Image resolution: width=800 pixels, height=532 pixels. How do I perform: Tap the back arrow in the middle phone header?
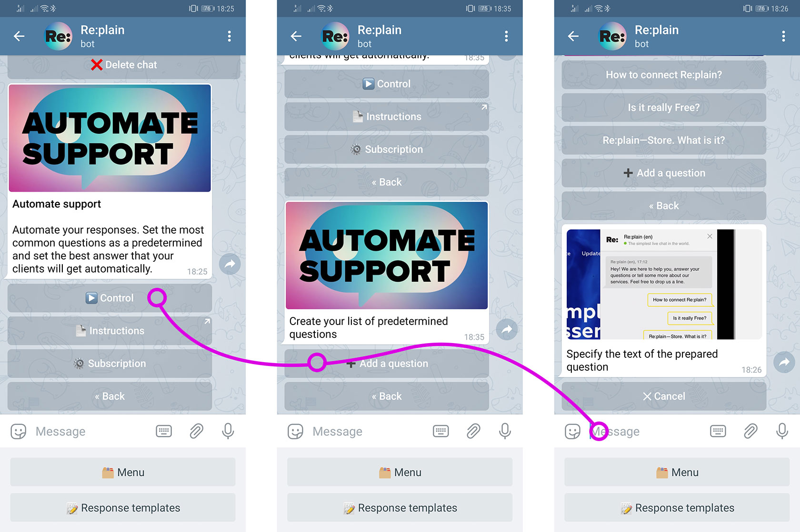(296, 36)
